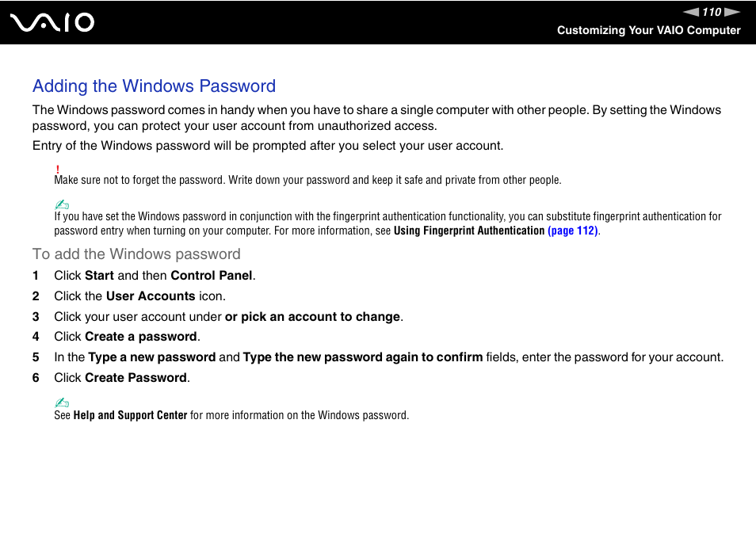Click the Make sure not to forget warning text

307,180
